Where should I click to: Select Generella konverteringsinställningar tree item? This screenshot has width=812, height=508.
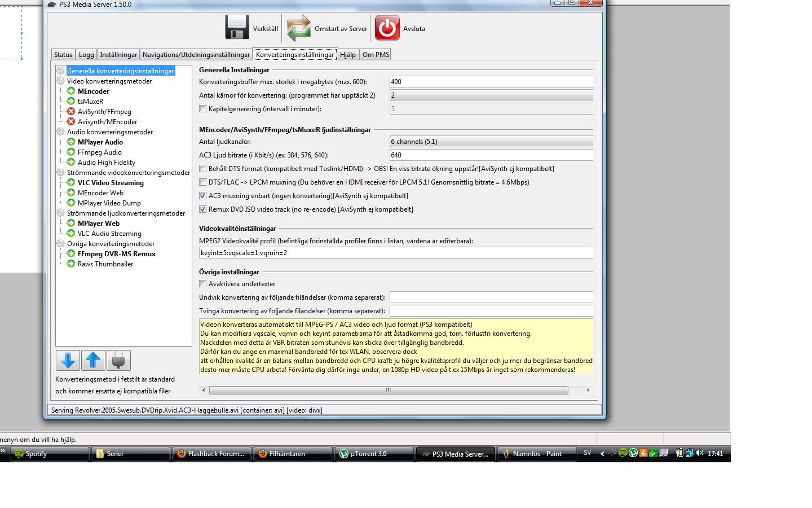pyautogui.click(x=121, y=71)
